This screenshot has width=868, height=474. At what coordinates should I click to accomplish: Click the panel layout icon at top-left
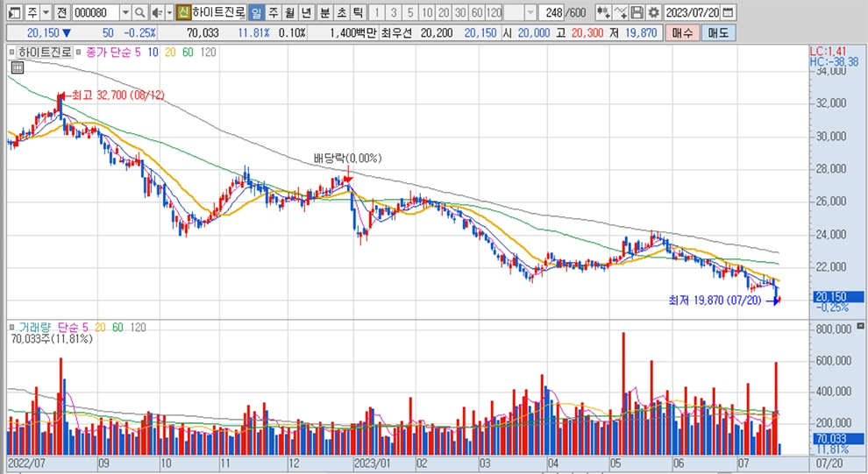click(x=11, y=12)
